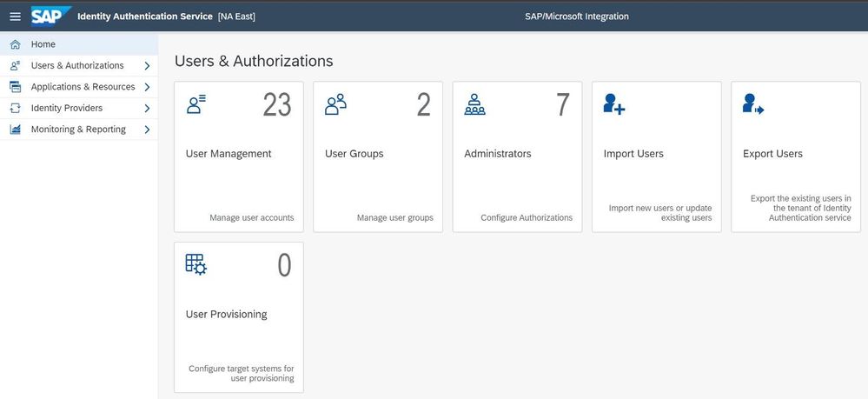Expand the Identity Providers chevron
868x399 pixels.
[x=147, y=108]
